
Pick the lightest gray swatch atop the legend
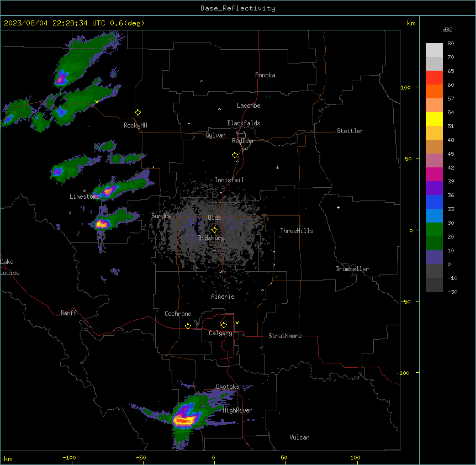(434, 50)
